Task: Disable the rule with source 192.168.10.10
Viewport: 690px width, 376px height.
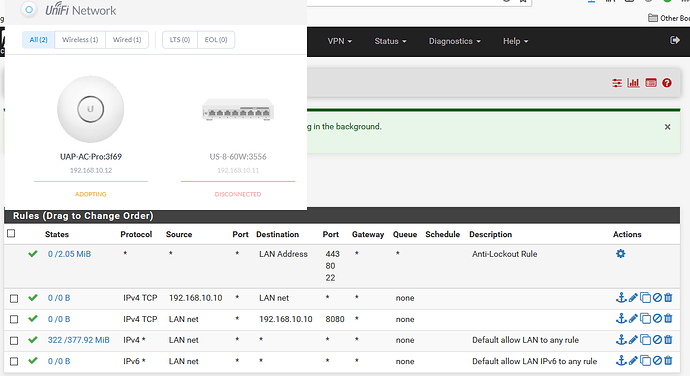Action: (657, 298)
